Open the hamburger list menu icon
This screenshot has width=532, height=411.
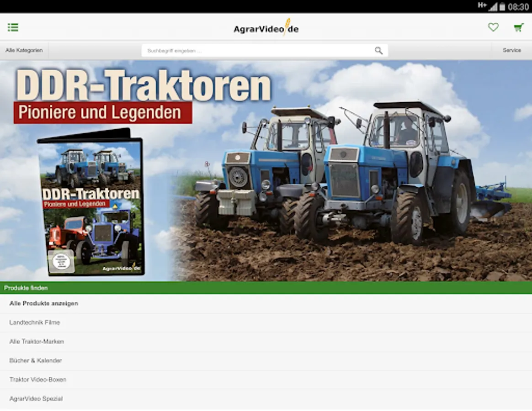tap(13, 27)
